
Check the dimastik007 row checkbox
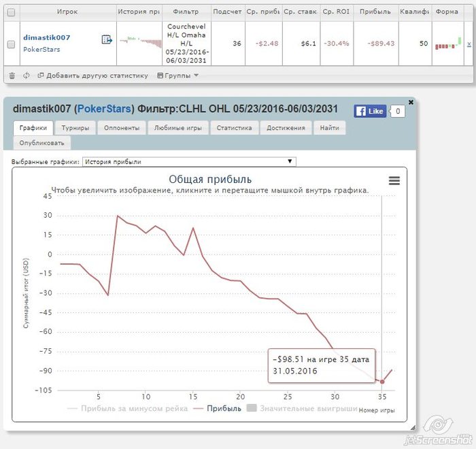[x=12, y=44]
